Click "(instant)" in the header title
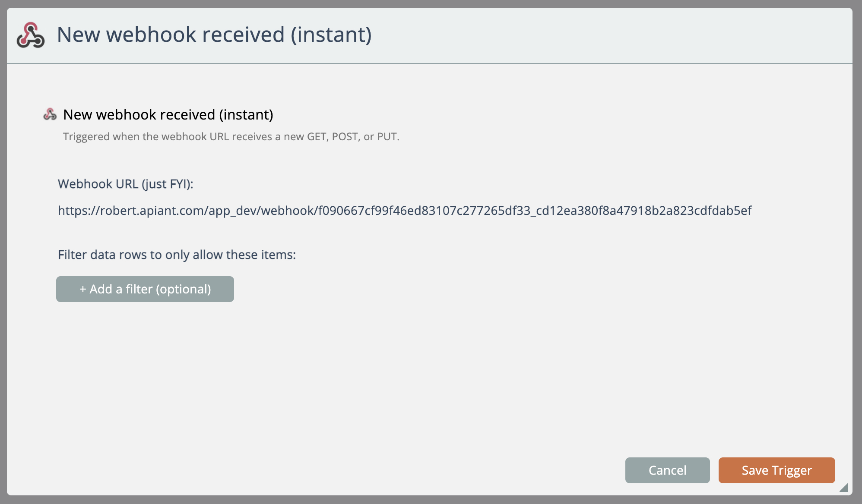The height and width of the screenshot is (504, 862). (x=331, y=35)
